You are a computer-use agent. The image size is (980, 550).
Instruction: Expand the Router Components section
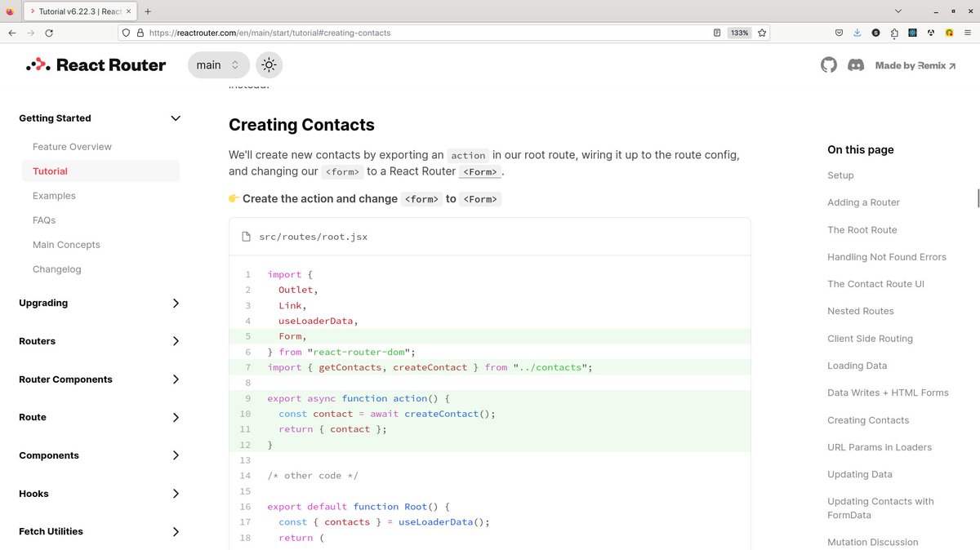(x=100, y=379)
